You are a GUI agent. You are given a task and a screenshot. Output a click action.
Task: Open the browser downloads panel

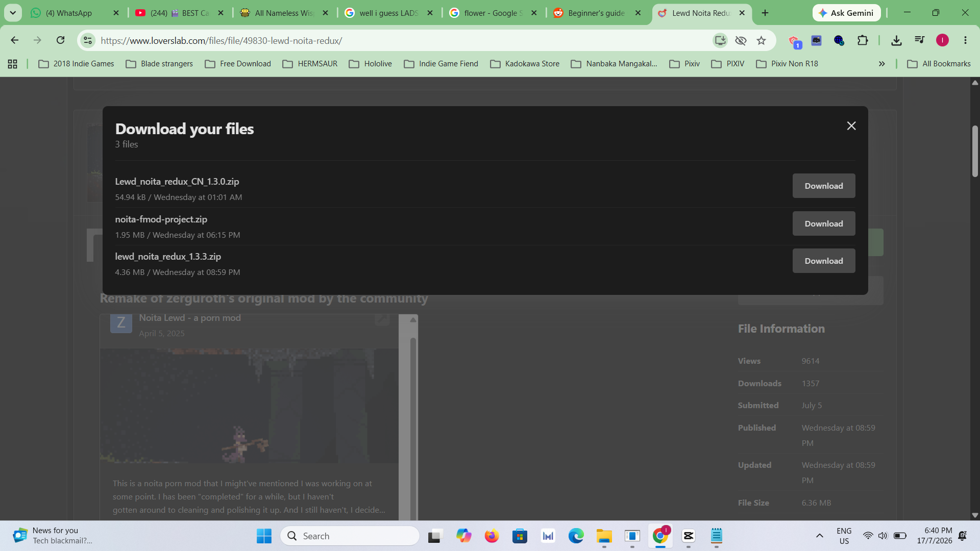pyautogui.click(x=896, y=40)
